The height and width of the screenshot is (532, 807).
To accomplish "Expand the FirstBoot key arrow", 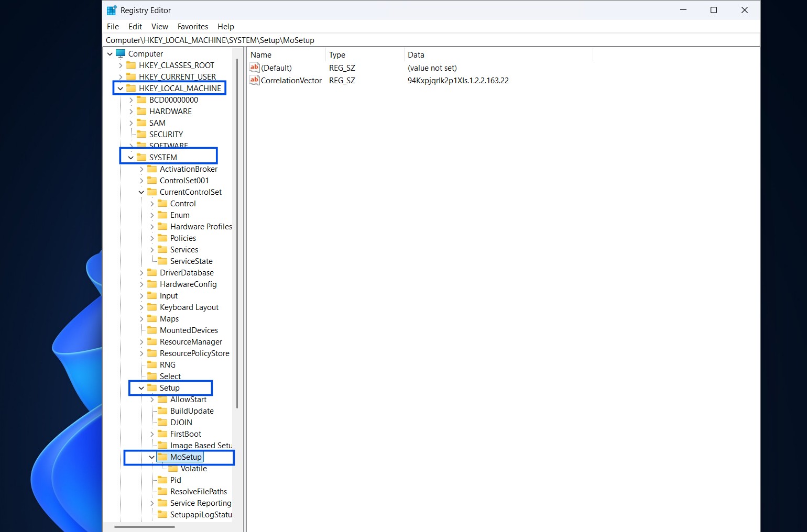I will pyautogui.click(x=152, y=434).
